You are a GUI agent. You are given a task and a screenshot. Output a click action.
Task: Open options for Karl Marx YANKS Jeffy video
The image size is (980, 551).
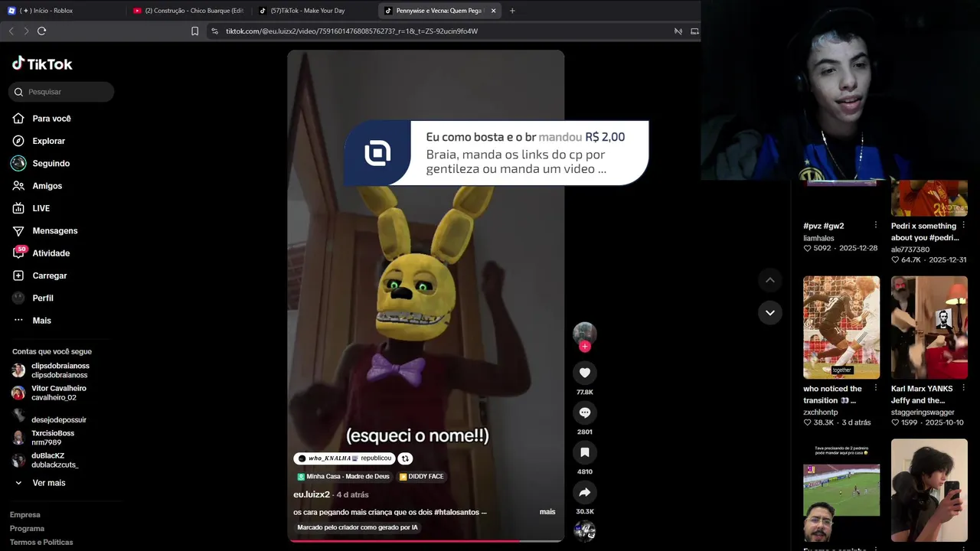pyautogui.click(x=963, y=388)
